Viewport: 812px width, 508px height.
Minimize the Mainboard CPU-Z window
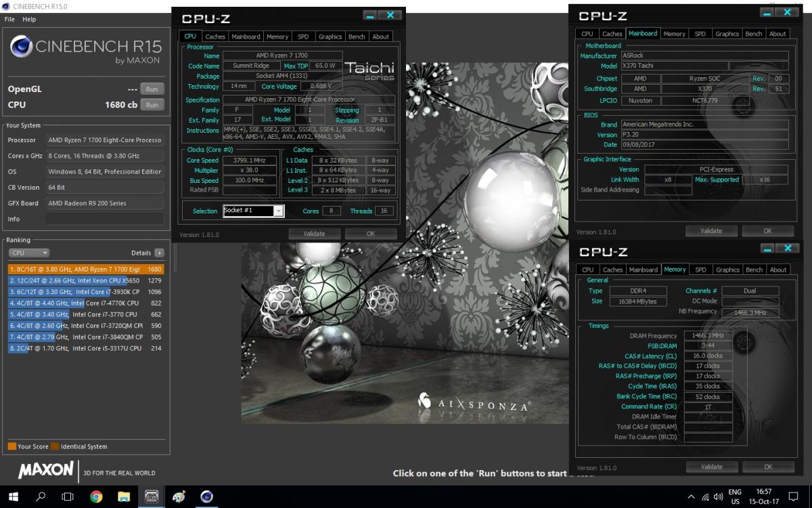click(x=766, y=12)
